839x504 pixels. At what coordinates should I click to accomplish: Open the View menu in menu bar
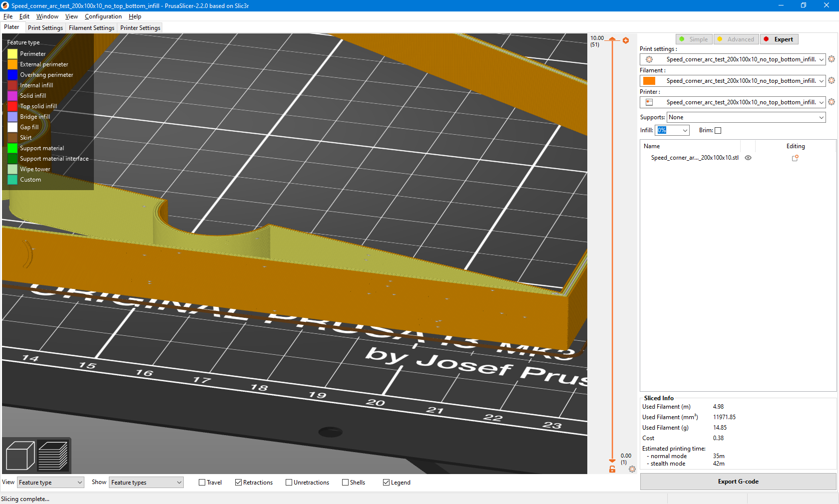click(71, 16)
